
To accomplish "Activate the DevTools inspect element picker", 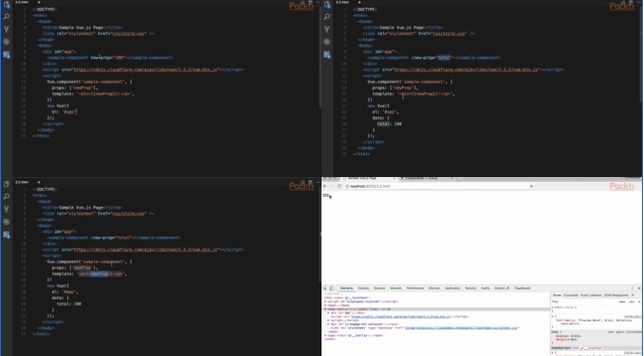I will [324, 288].
